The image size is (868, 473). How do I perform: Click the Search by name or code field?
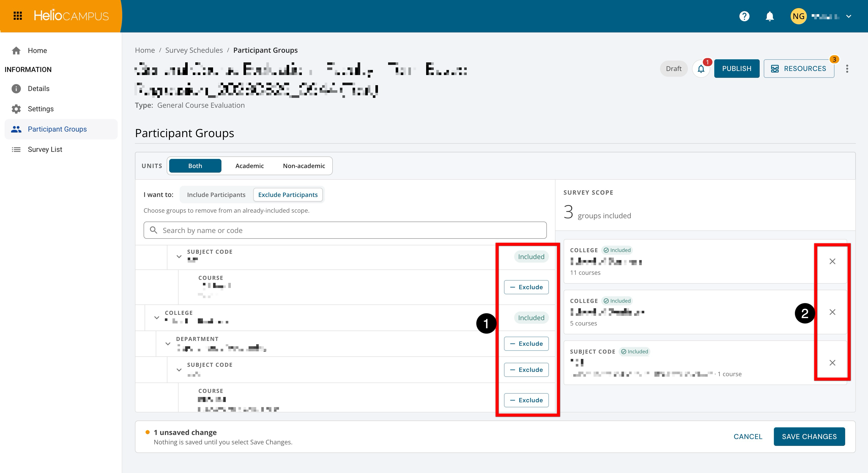[x=345, y=230]
